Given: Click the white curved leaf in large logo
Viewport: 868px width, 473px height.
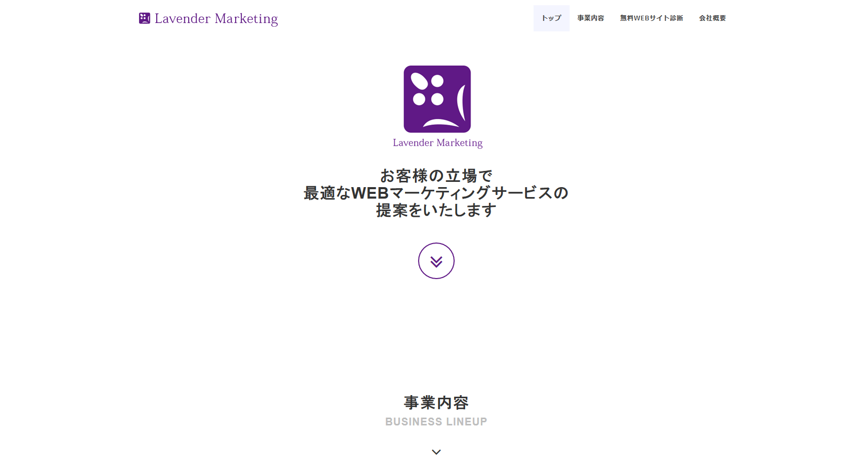Looking at the screenshot, I should pos(461,102).
